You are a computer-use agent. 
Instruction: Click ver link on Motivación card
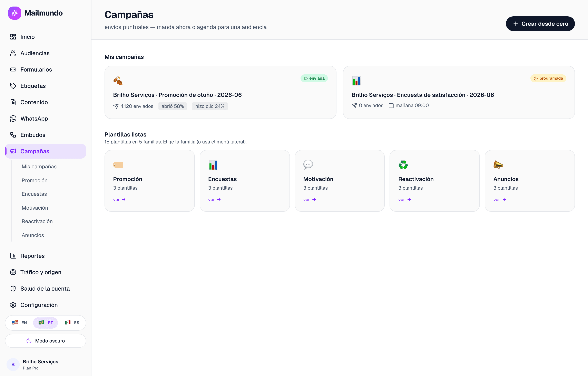[x=309, y=200]
